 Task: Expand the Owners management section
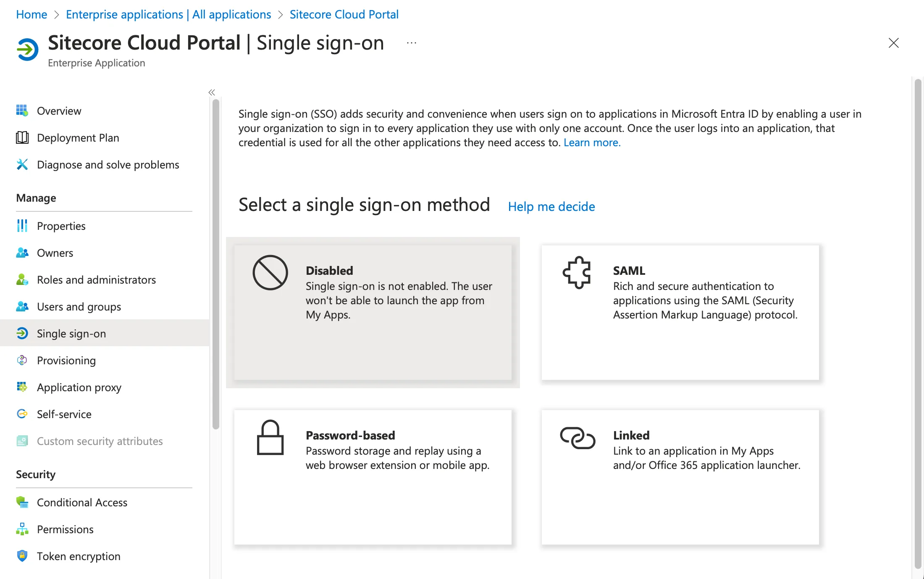click(55, 252)
